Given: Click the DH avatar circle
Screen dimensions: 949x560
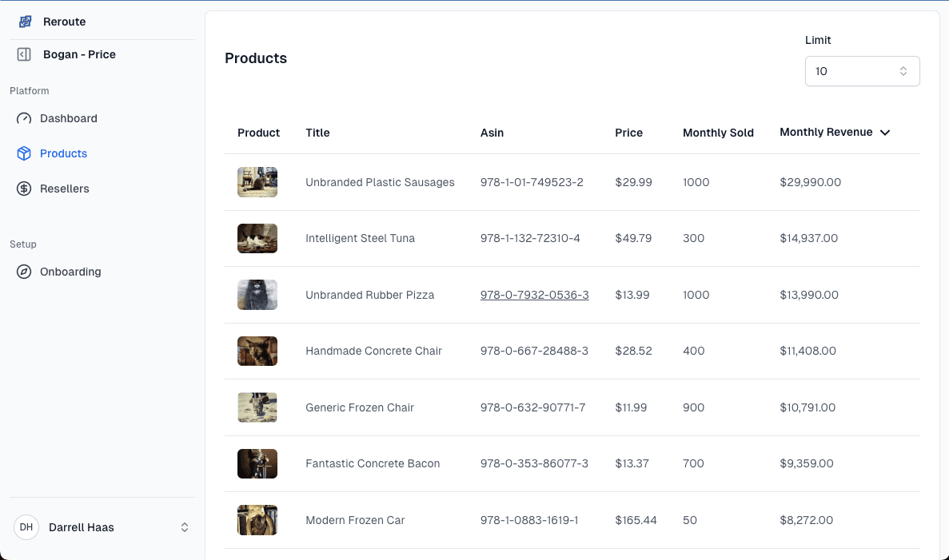Looking at the screenshot, I should 26,527.
